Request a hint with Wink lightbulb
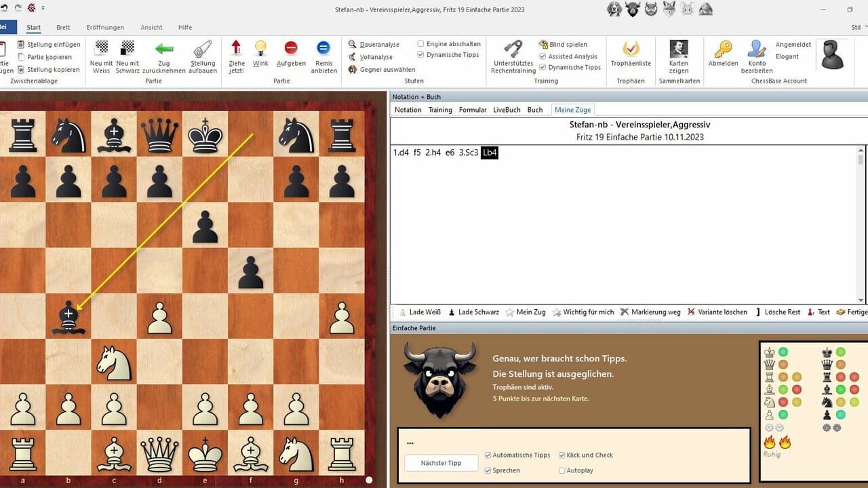 click(260, 48)
